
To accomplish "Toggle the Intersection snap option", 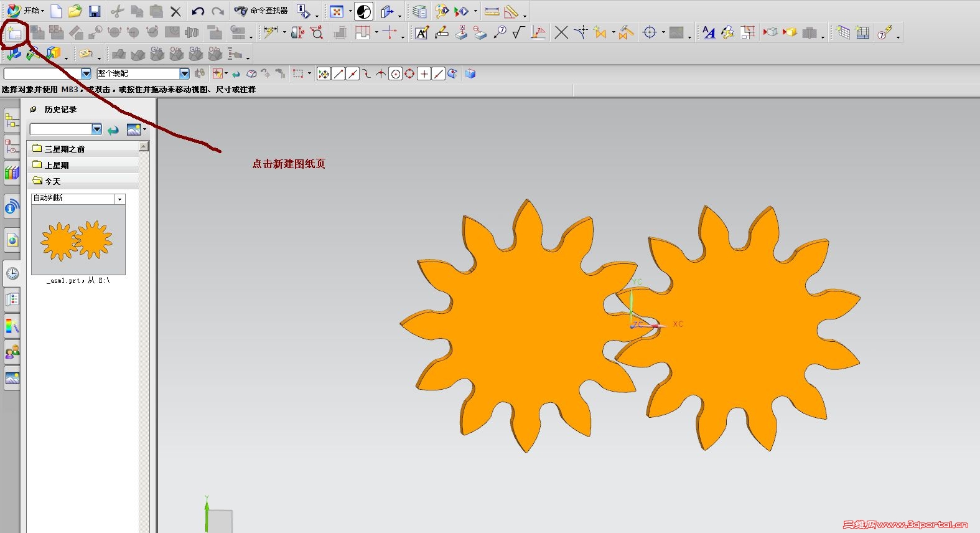I will pos(381,74).
